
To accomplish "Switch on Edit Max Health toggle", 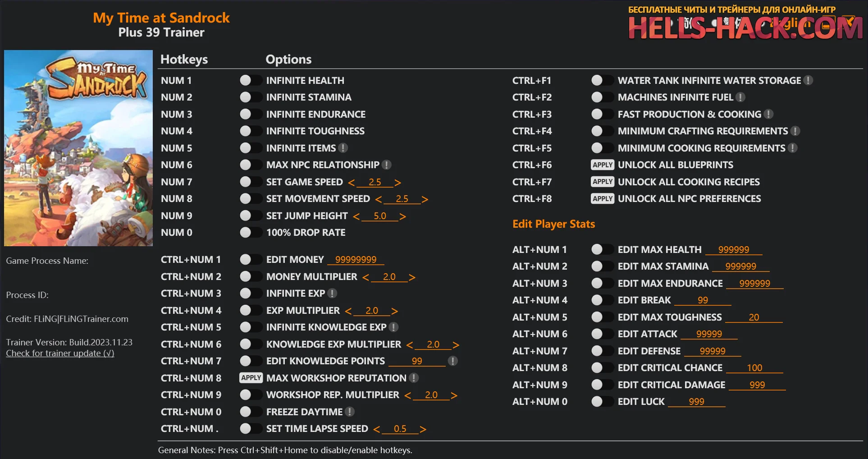I will click(x=602, y=249).
